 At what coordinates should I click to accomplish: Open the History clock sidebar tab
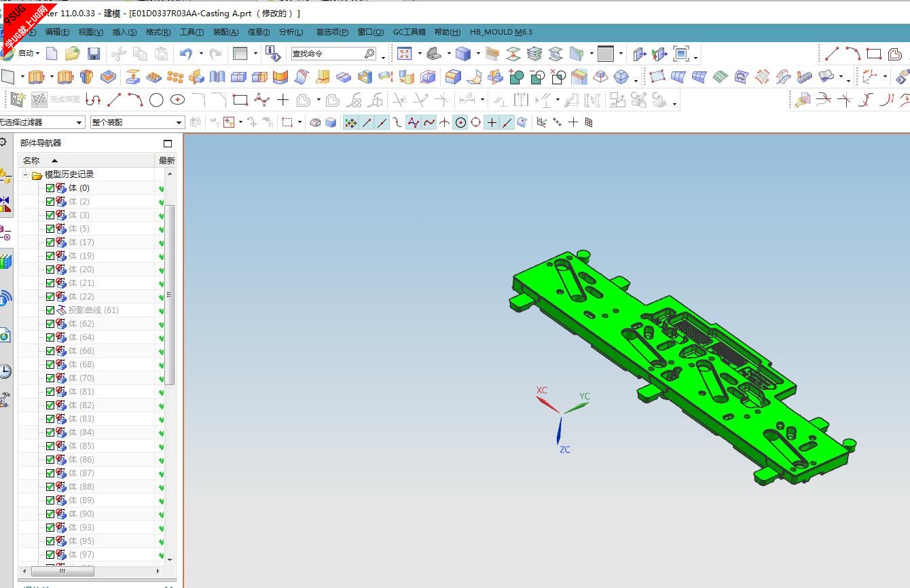coord(5,371)
